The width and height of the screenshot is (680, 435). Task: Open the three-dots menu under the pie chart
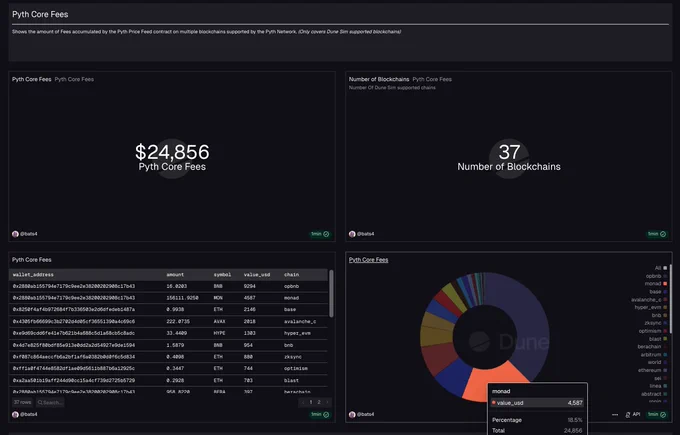point(615,415)
